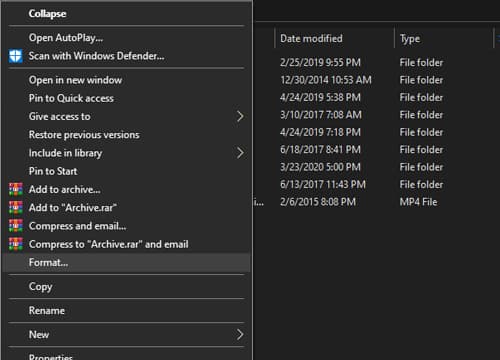Click the date 4/24/2019 5:38 PM
Image resolution: width=500 pixels, height=360 pixels.
[x=320, y=97]
